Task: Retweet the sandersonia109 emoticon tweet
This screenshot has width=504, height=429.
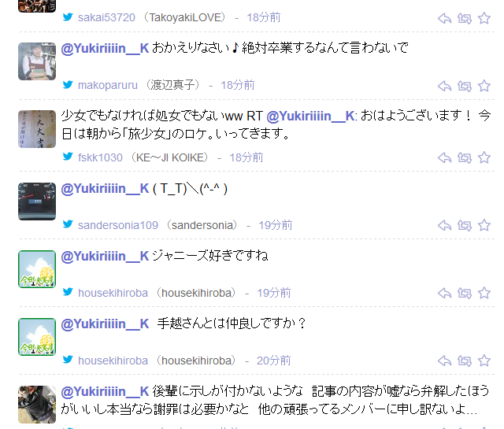Action: pyautogui.click(x=465, y=225)
